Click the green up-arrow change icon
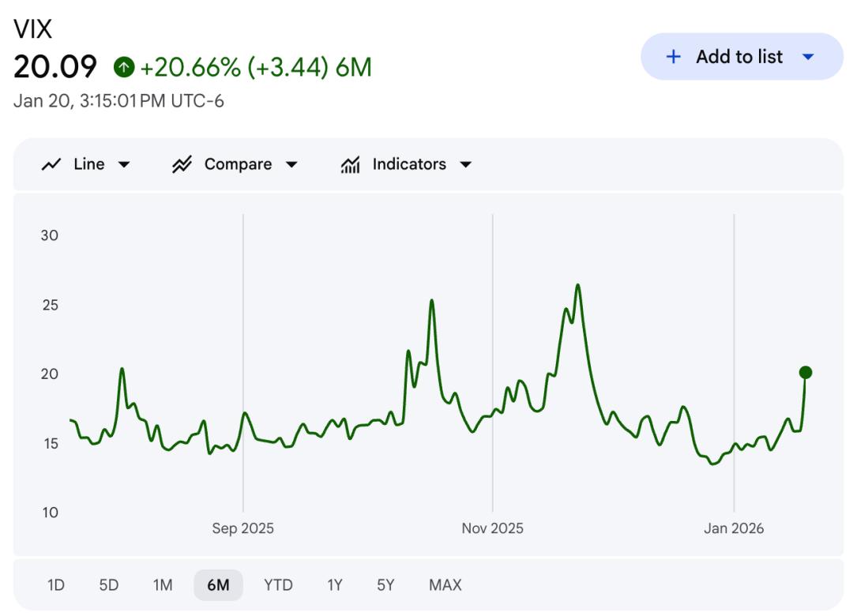This screenshot has height=616, width=853. pyautogui.click(x=123, y=67)
